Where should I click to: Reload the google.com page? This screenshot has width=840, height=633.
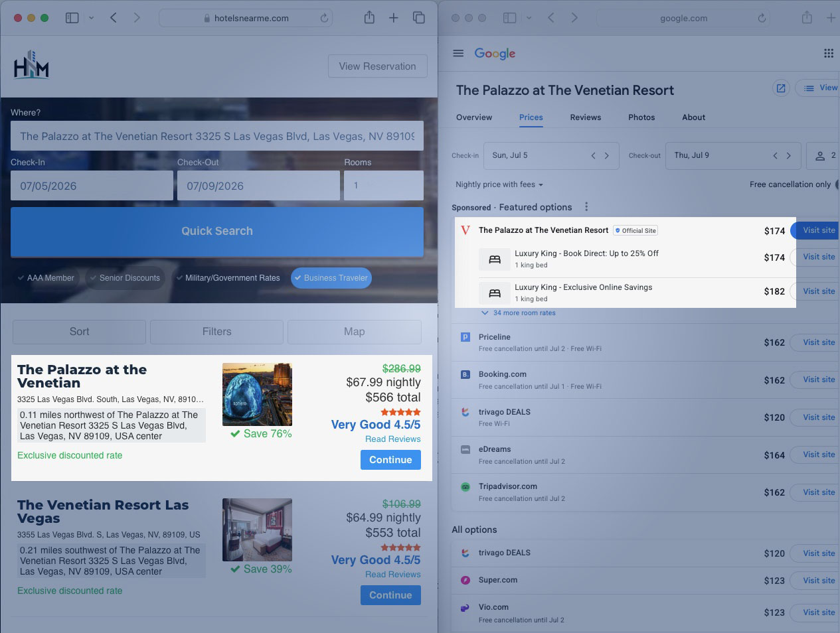pyautogui.click(x=762, y=18)
